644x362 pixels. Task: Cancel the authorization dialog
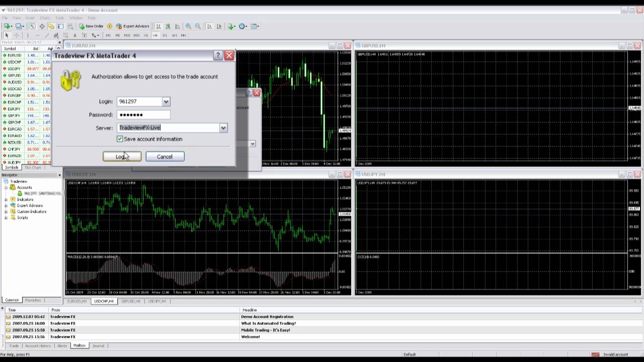click(x=165, y=156)
